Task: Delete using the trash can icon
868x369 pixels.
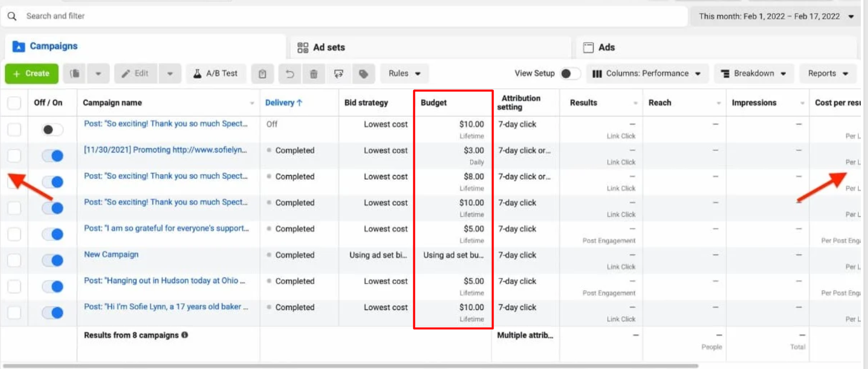Action: pyautogui.click(x=314, y=73)
